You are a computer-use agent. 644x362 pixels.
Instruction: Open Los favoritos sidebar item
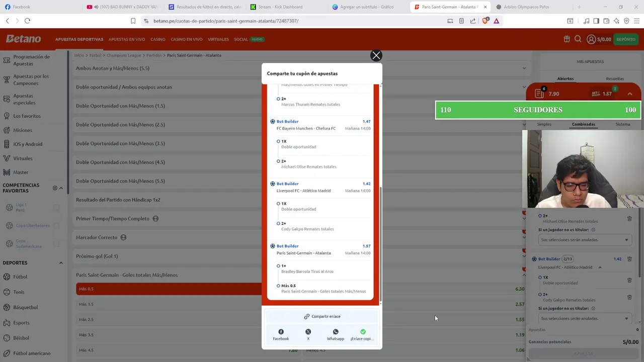coord(27,116)
